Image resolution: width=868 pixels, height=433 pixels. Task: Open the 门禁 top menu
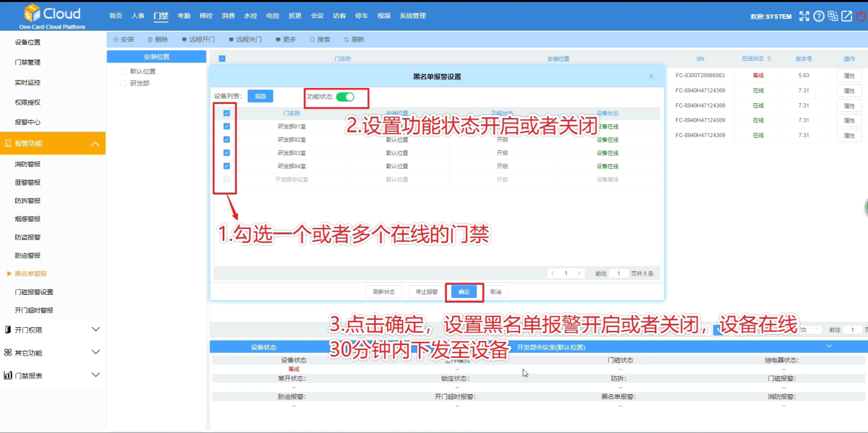(161, 16)
